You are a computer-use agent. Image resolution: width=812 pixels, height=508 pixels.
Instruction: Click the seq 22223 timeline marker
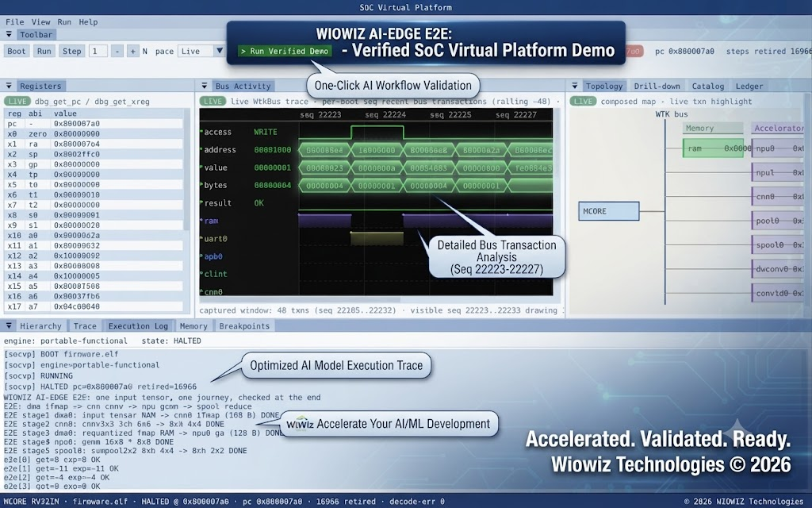320,114
